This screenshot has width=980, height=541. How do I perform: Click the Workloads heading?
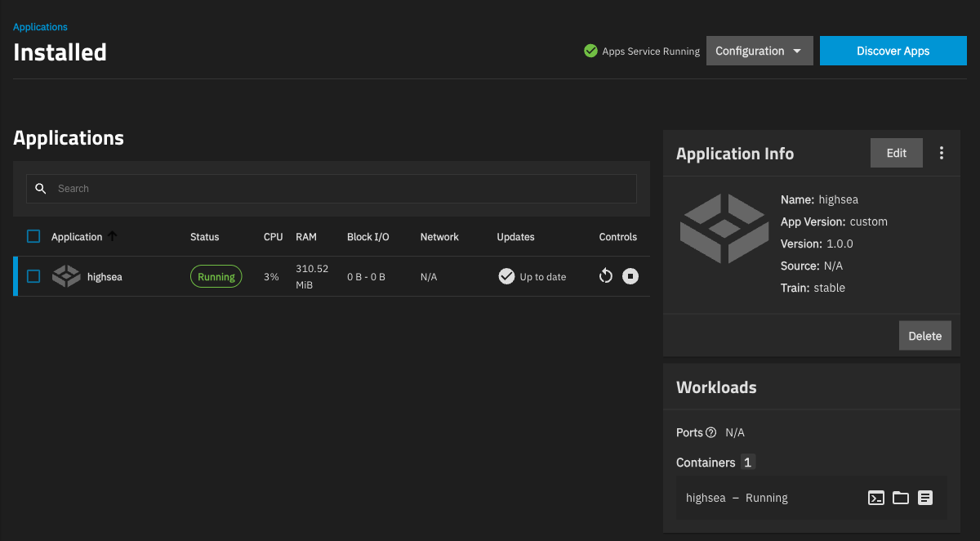tap(716, 387)
